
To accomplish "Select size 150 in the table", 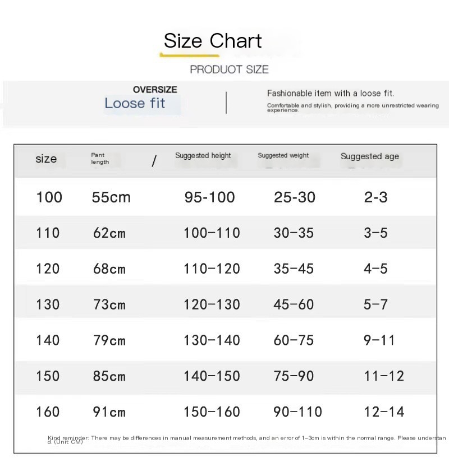I will (x=48, y=376).
